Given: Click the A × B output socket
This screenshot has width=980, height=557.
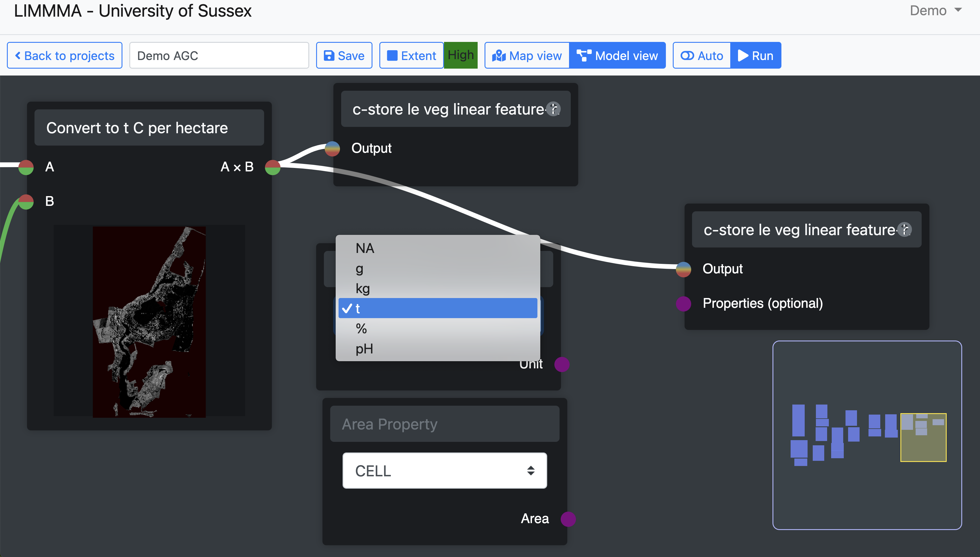Looking at the screenshot, I should pyautogui.click(x=272, y=167).
